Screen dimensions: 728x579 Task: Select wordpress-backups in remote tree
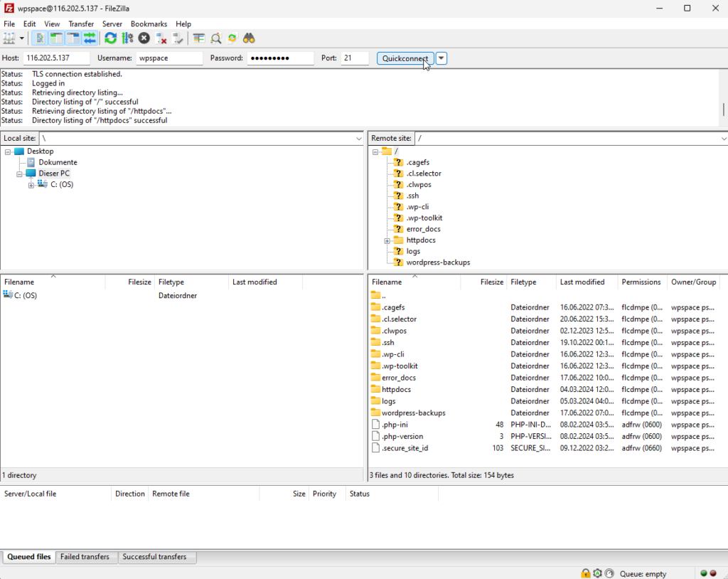438,262
